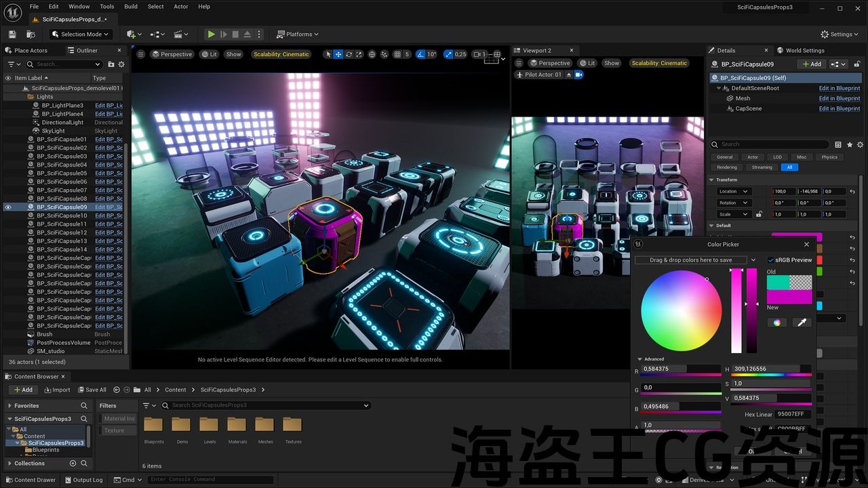Click the eyedropper icon in Color Picker
Screen dimensions: 868x488
coord(802,323)
